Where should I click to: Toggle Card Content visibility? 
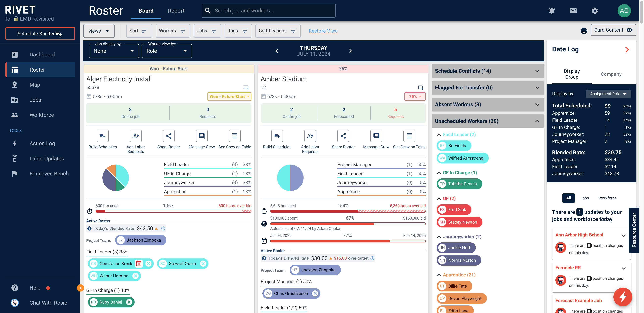[613, 30]
